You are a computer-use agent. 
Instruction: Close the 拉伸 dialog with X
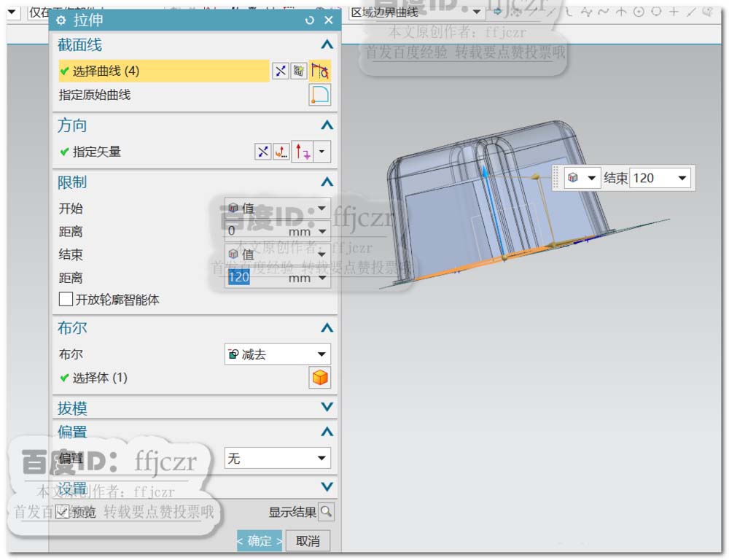pos(329,20)
